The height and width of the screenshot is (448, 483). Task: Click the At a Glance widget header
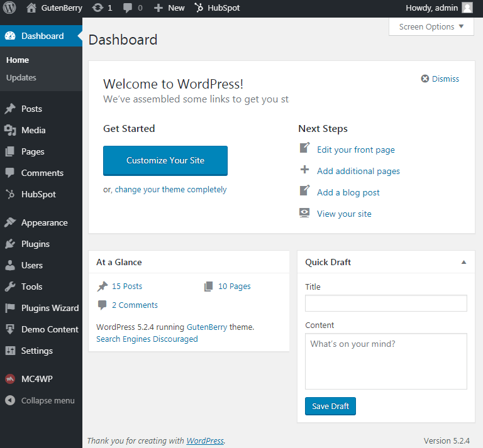pyautogui.click(x=189, y=262)
